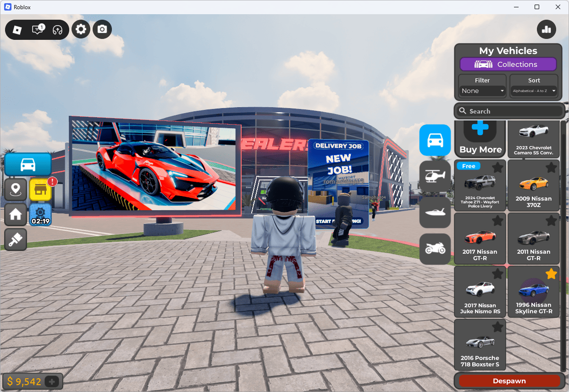Viewport: 569px width, 392px height.
Task: Click the Delivery Job New Job sign
Action: coord(338,184)
